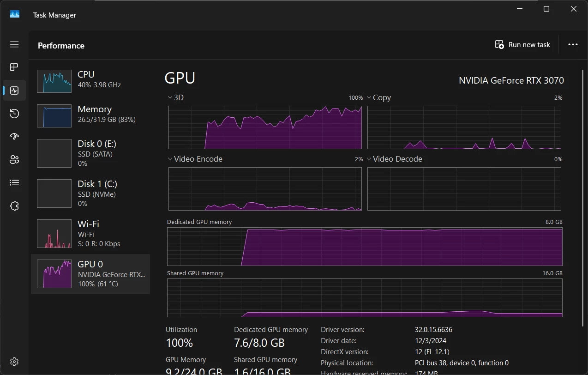
Task: Select Disk 1 (C:) item
Action: click(x=90, y=194)
